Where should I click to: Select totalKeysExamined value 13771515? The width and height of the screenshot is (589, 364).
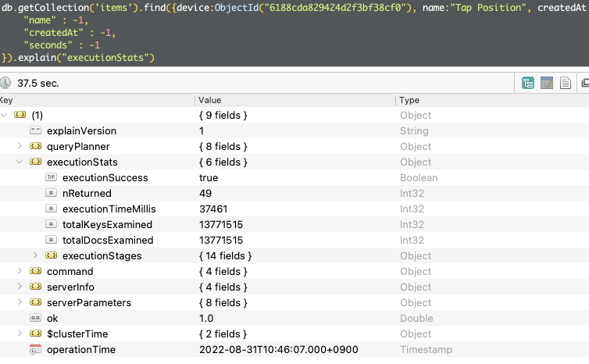[x=221, y=224]
